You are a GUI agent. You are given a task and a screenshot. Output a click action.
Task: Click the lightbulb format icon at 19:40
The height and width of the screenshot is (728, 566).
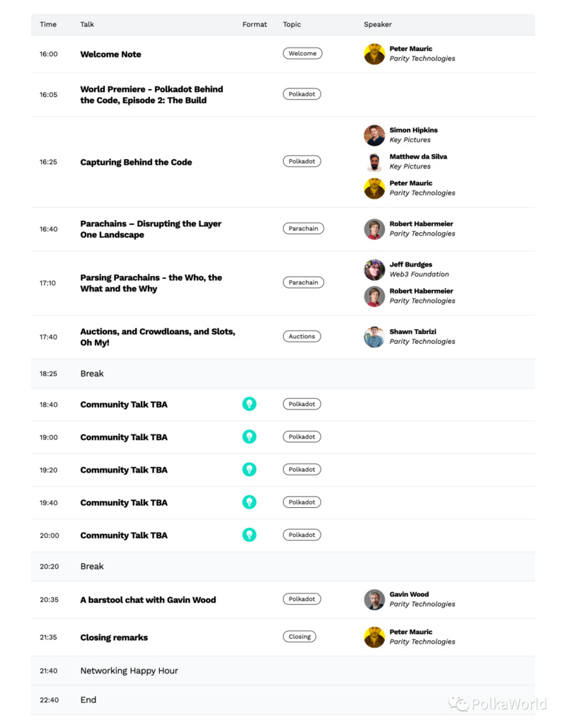click(x=249, y=502)
